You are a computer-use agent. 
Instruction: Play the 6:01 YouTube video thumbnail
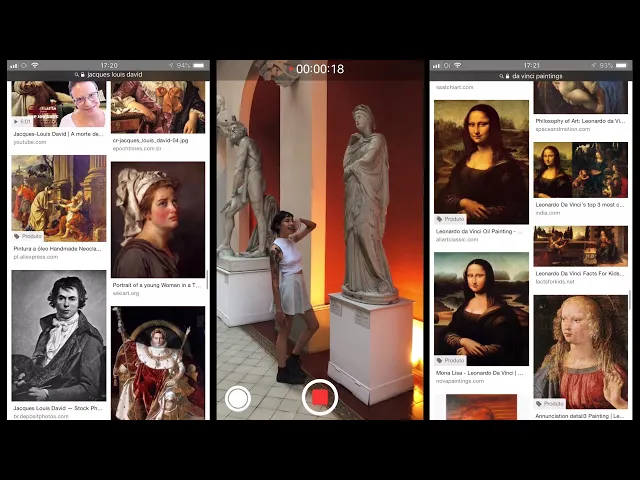[59, 104]
